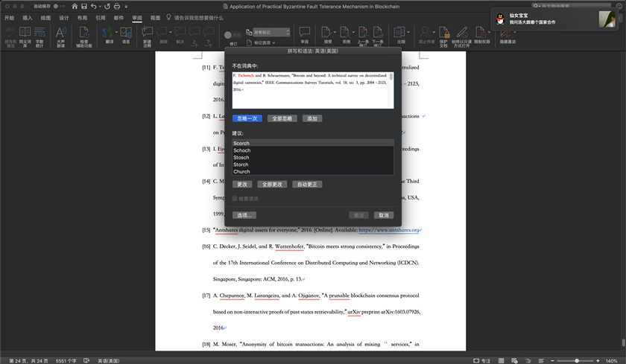The image size is (626, 364).
Task: Switch to the References (引用) ribbon tab
Action: coord(101,18)
